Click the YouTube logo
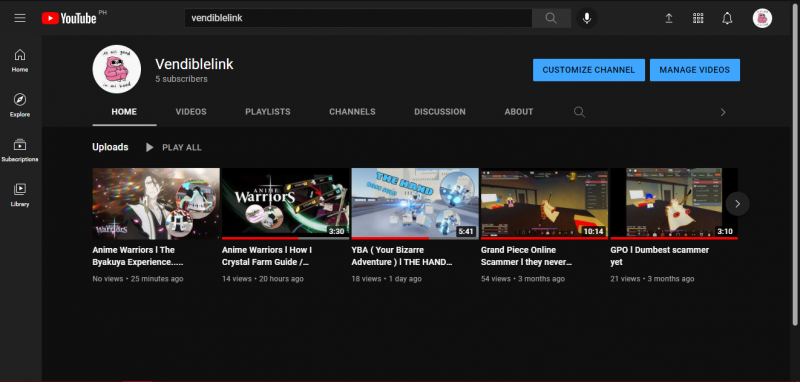The height and width of the screenshot is (382, 800). 69,18
